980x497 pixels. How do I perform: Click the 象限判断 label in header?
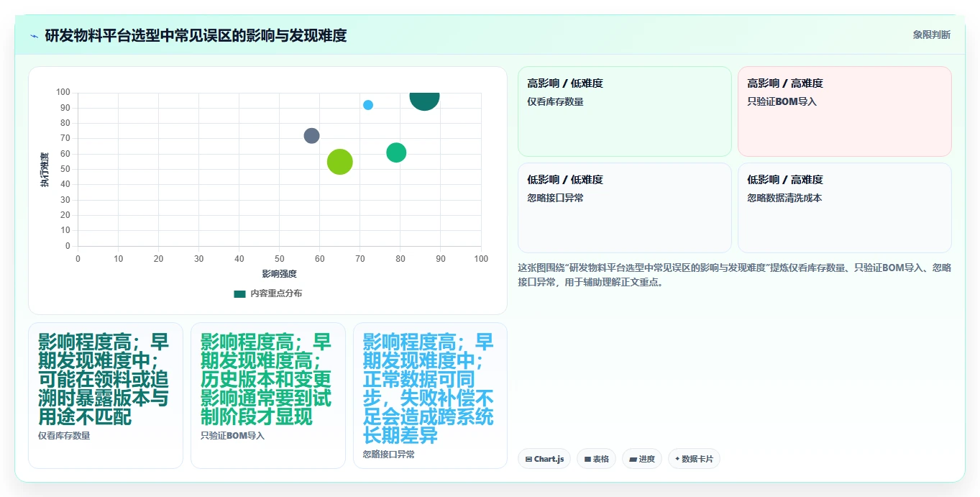pos(931,35)
